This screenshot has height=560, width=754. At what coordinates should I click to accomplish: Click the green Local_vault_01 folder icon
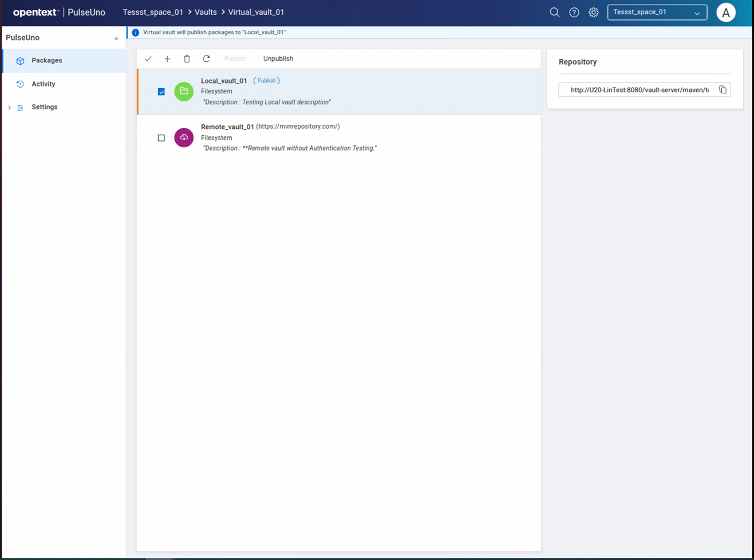click(184, 92)
